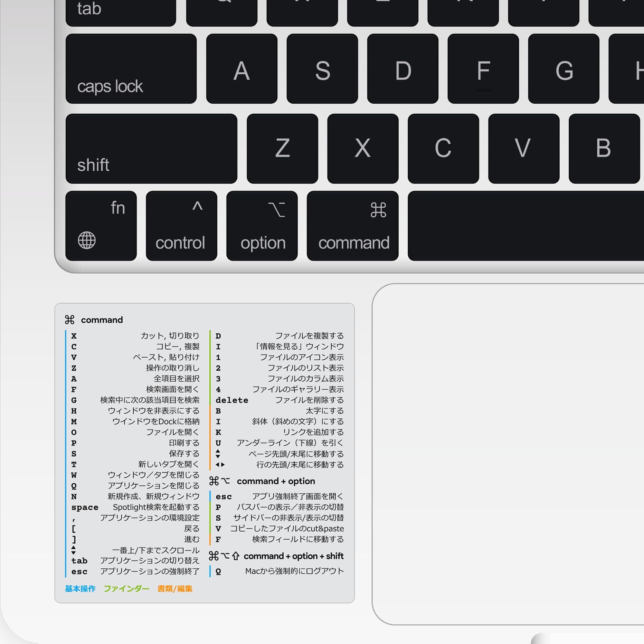This screenshot has height=644, width=644.
Task: Click the green ファインダー legend label
Action: (126, 589)
